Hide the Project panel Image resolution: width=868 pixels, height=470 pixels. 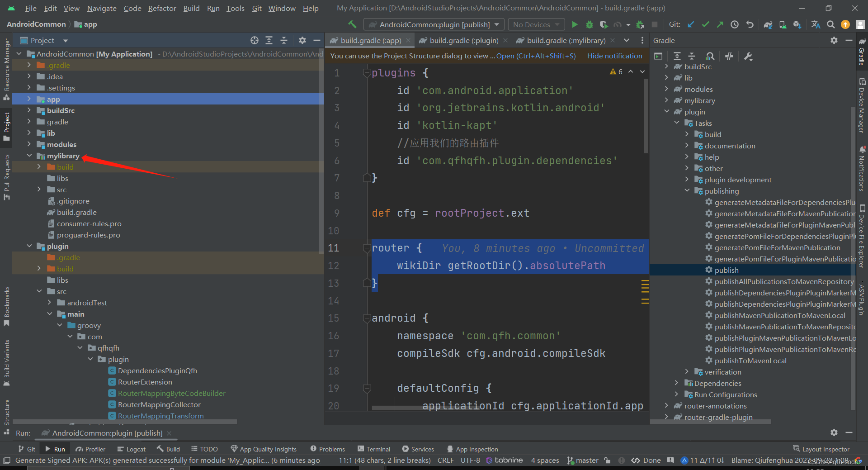point(317,40)
